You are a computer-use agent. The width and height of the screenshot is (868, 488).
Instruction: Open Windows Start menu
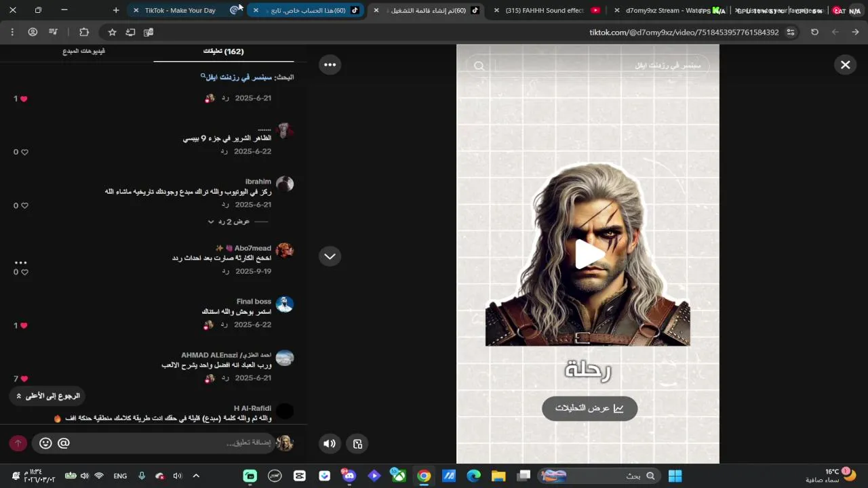675,476
